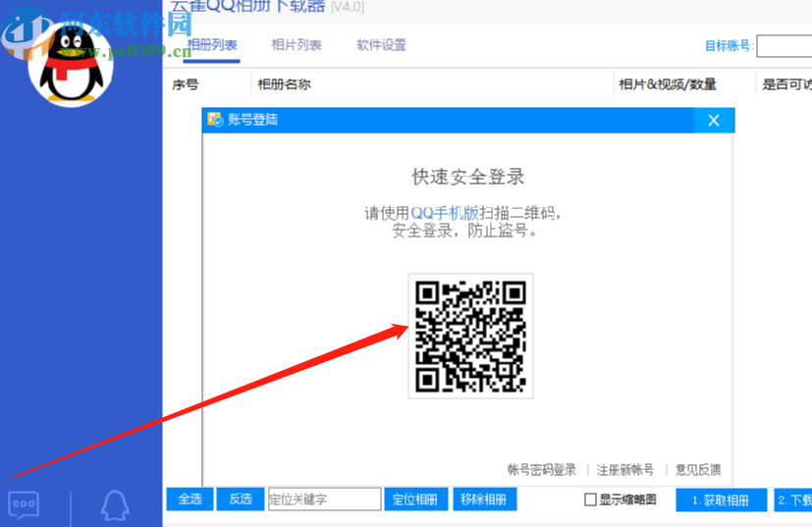The height and width of the screenshot is (527, 812).
Task: Switch to the 相册列表 tab
Action: pos(212,45)
